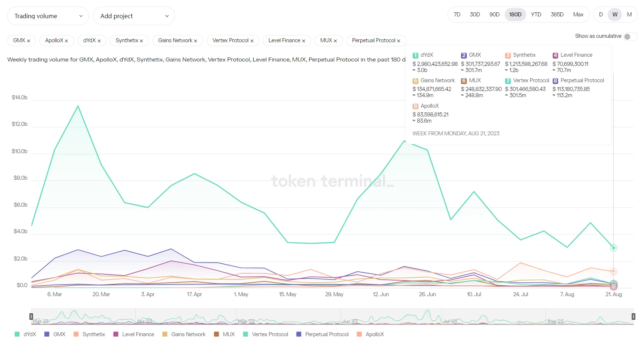Click the 26. Jun x-axis label
Viewport: 644px width, 342px height.
pos(427,294)
